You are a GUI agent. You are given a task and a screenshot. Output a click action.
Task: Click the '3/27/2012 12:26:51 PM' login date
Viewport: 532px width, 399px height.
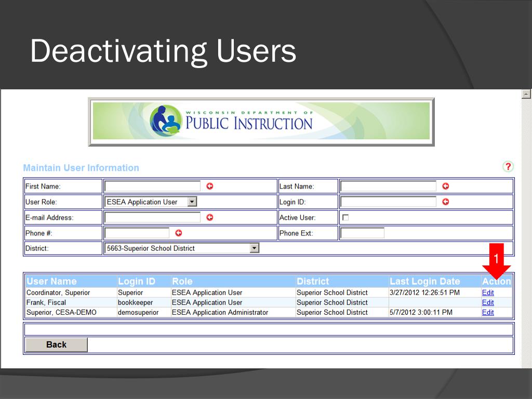(x=425, y=292)
